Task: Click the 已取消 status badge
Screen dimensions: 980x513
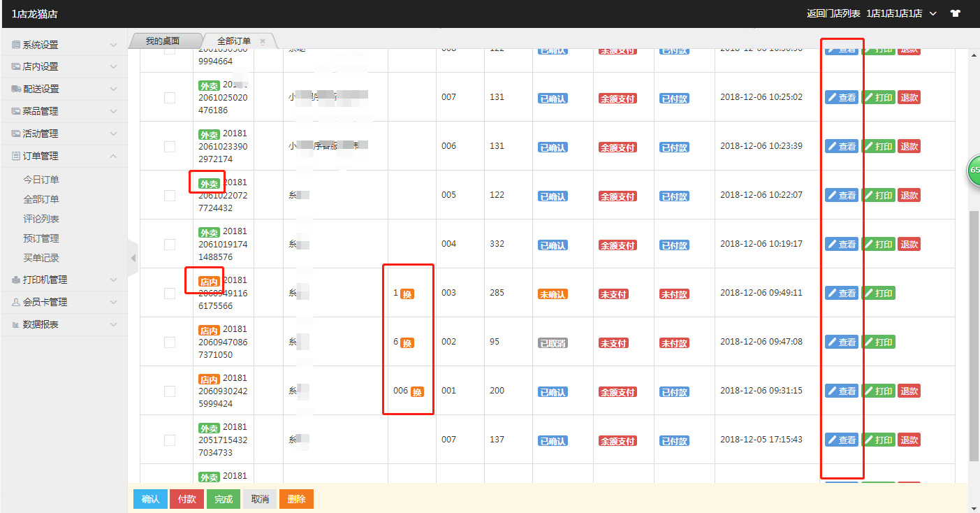Action: click(x=553, y=343)
